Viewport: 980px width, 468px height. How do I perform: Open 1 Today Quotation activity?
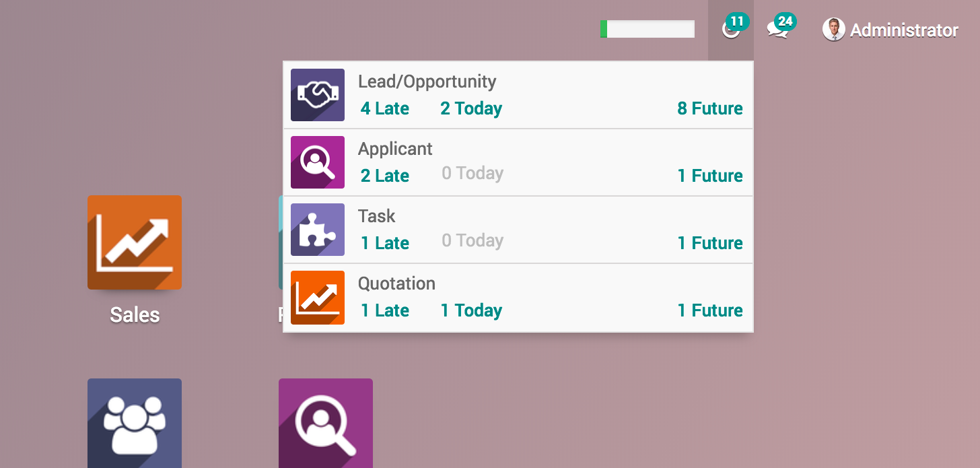click(471, 310)
